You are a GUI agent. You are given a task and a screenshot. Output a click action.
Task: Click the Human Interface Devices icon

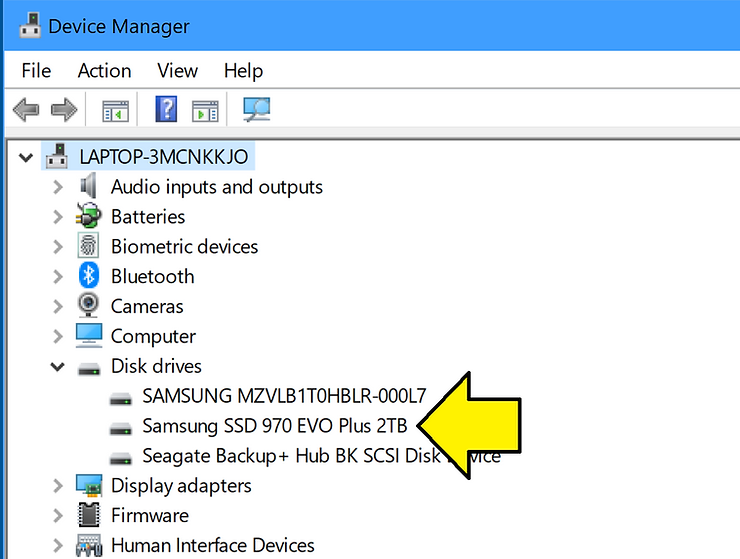click(x=89, y=545)
